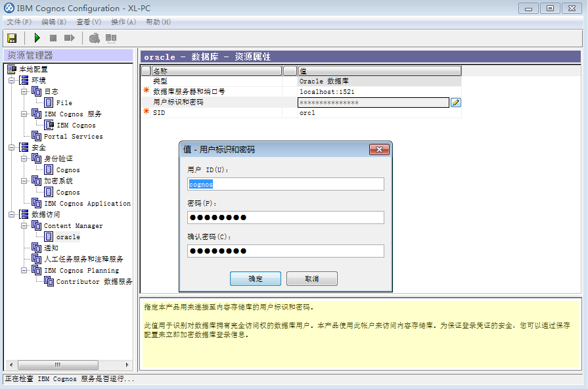The height and width of the screenshot is (389, 588).
Task: Collapse the IBM Cognos 服务 tree node
Action: pos(24,114)
